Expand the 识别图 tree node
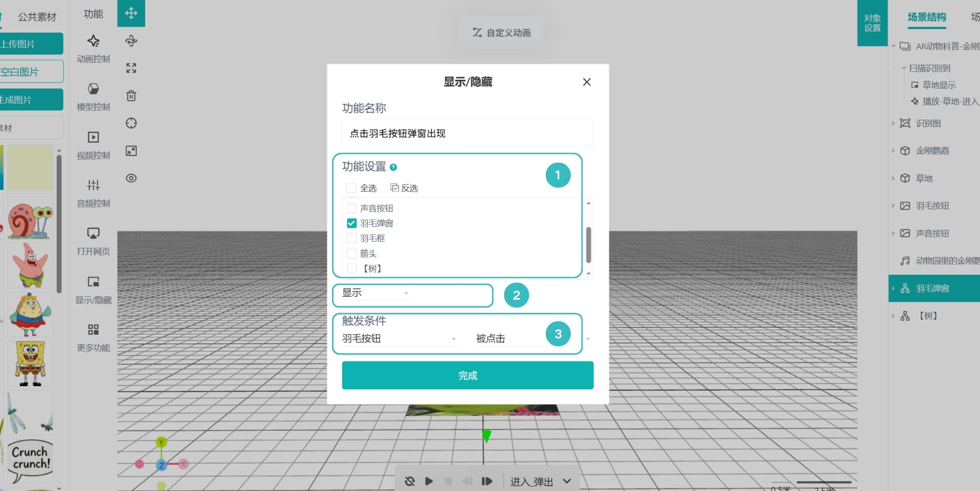This screenshot has width=980, height=491. pyautogui.click(x=893, y=123)
